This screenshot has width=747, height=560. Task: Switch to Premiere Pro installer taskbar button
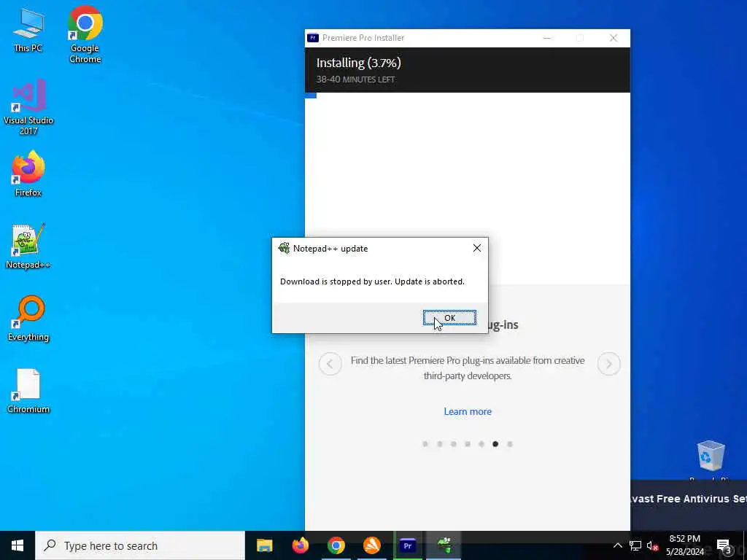(x=407, y=545)
